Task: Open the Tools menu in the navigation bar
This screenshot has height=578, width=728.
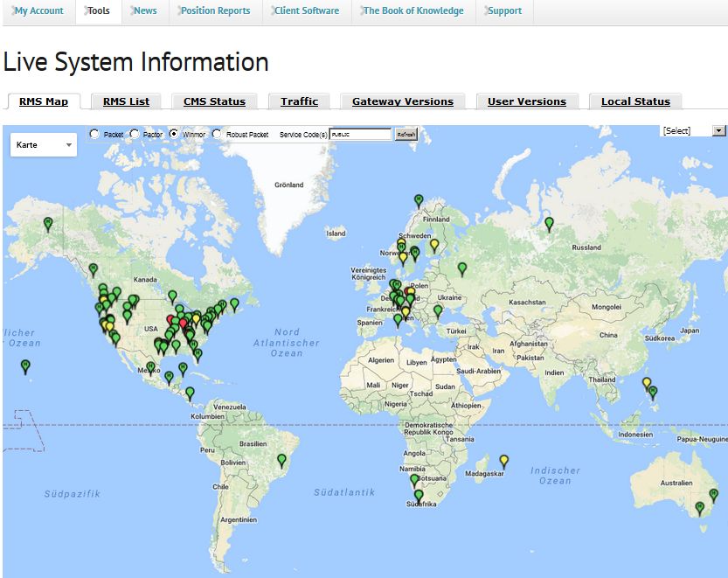Action: (x=98, y=11)
